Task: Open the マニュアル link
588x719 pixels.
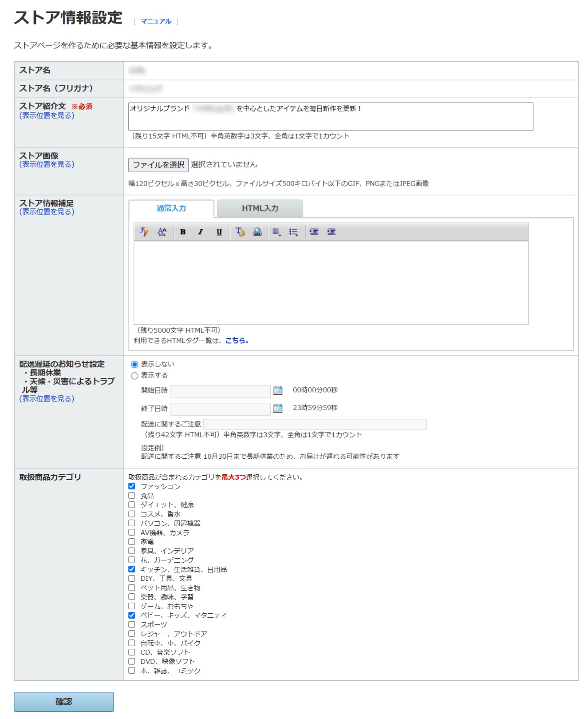Action: tap(156, 21)
